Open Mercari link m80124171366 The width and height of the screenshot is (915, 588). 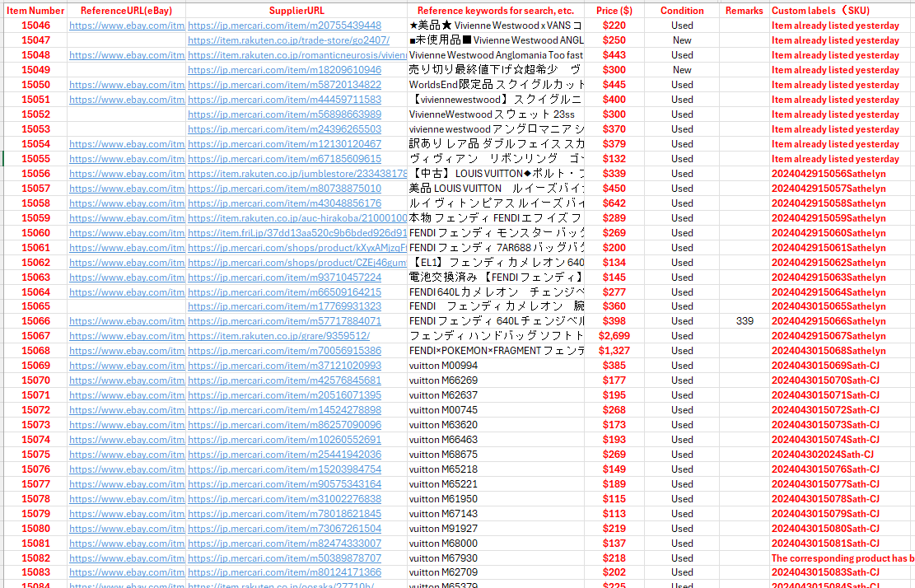pos(284,572)
